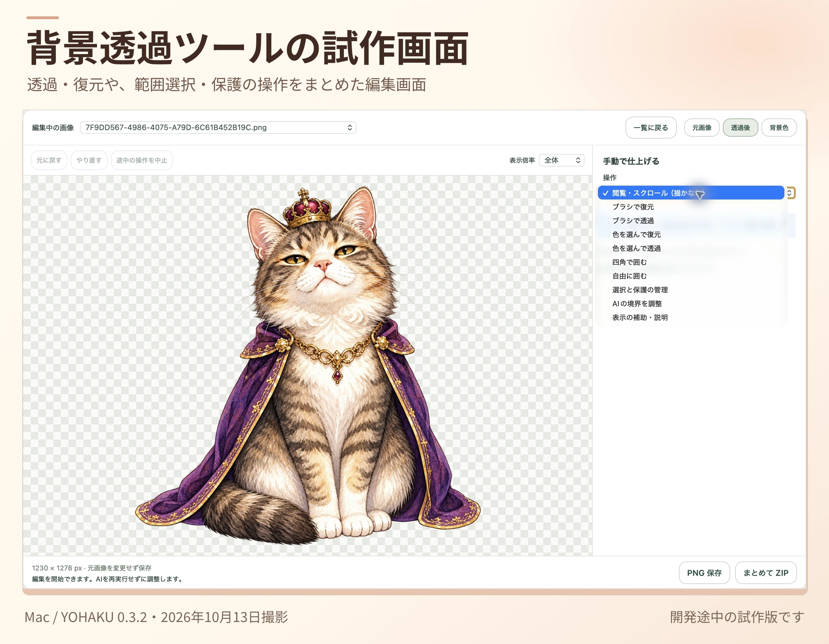Click the PNG 保存 button
Screen dimensions: 829x644
pos(704,573)
